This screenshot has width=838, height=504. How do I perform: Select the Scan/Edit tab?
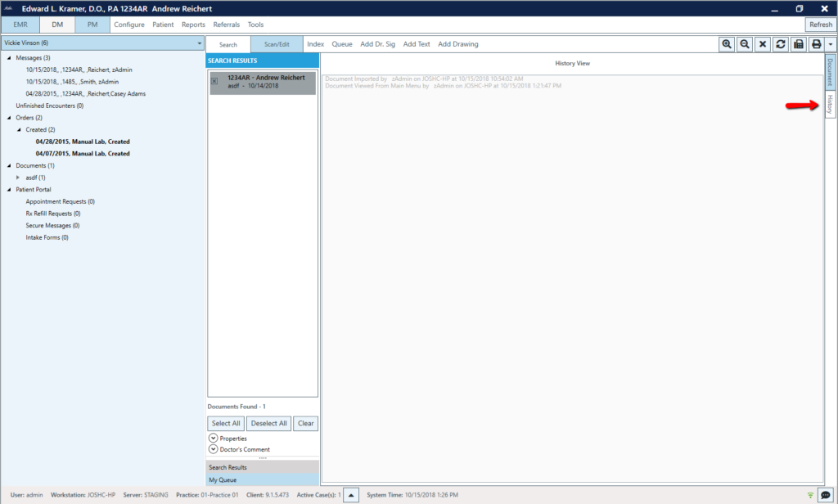(277, 44)
